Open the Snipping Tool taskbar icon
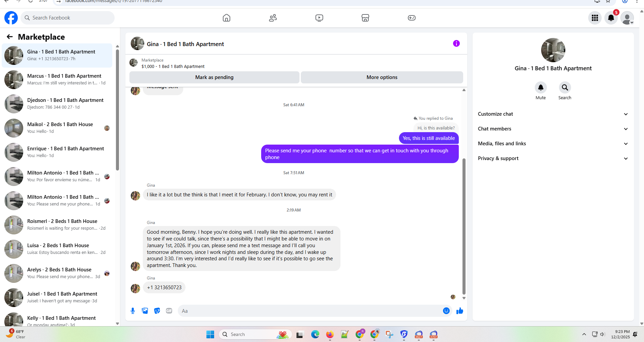 [x=389, y=334]
